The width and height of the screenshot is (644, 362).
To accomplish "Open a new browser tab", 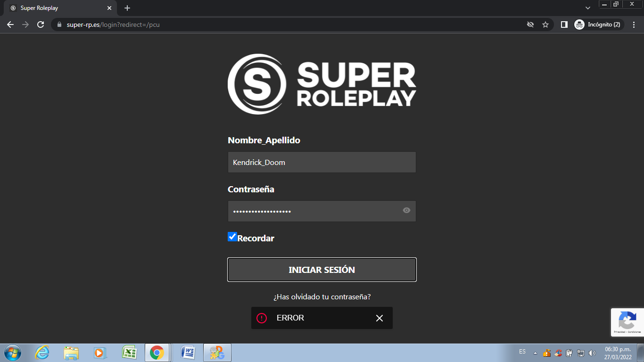I will 127,8.
